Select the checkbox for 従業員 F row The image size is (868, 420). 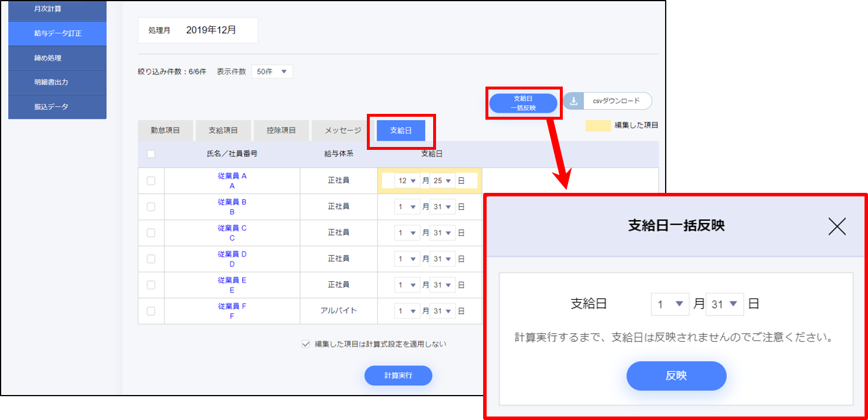(x=151, y=311)
